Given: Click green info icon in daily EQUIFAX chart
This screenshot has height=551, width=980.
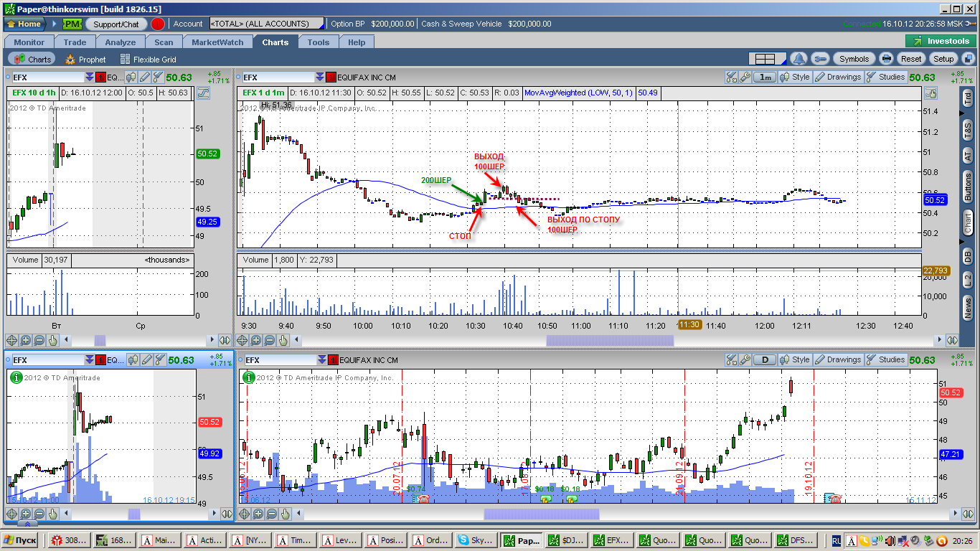Looking at the screenshot, I should point(248,377).
